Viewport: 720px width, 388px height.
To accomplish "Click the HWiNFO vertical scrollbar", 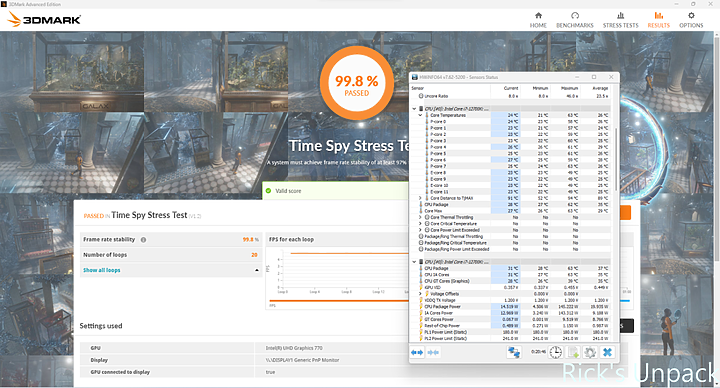I will point(615,159).
